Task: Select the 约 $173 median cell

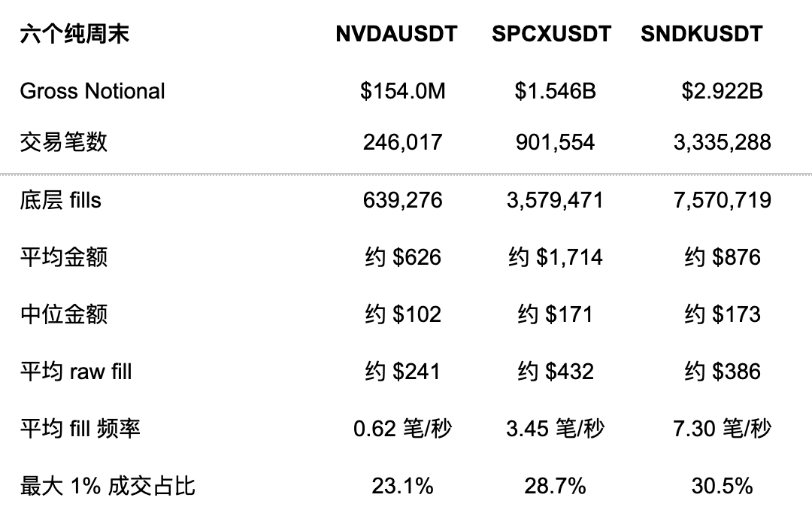Action: (x=722, y=314)
